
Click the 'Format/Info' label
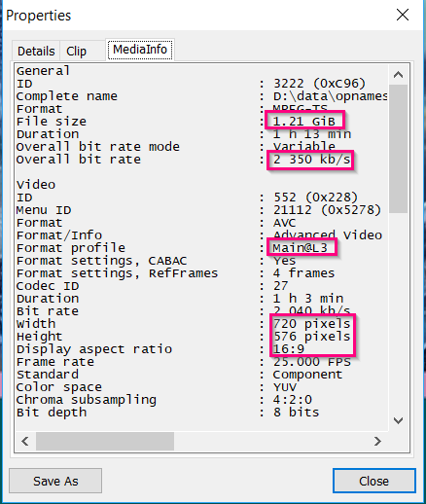pyautogui.click(x=59, y=235)
